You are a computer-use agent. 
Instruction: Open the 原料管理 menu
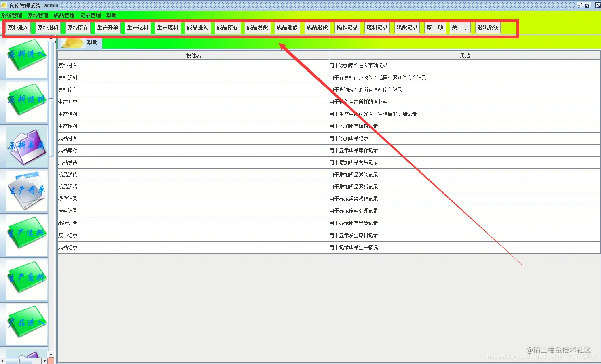[x=38, y=15]
